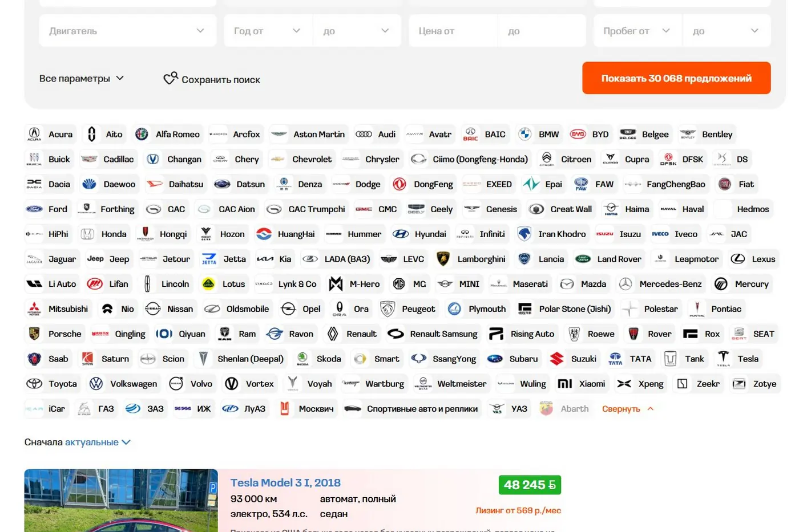This screenshot has width=799, height=532.
Task: Select the Nissan brand link
Action: pos(170,308)
